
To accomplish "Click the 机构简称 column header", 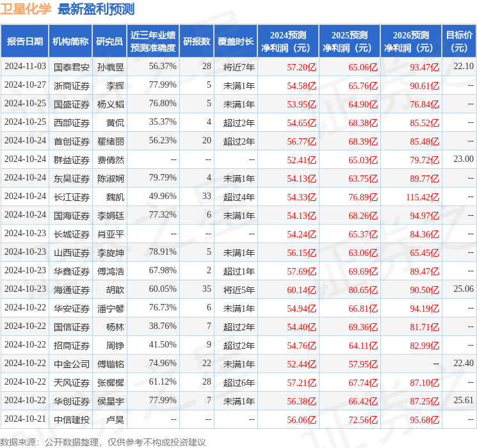I will pos(70,42).
